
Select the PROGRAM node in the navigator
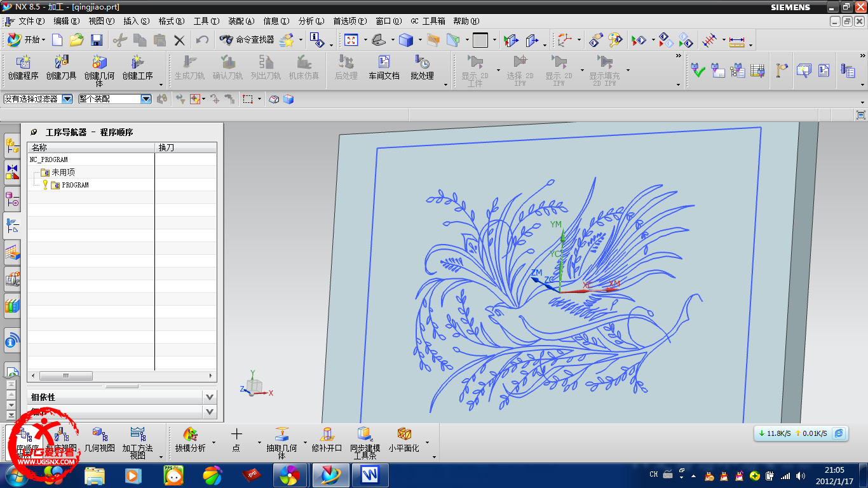point(76,185)
